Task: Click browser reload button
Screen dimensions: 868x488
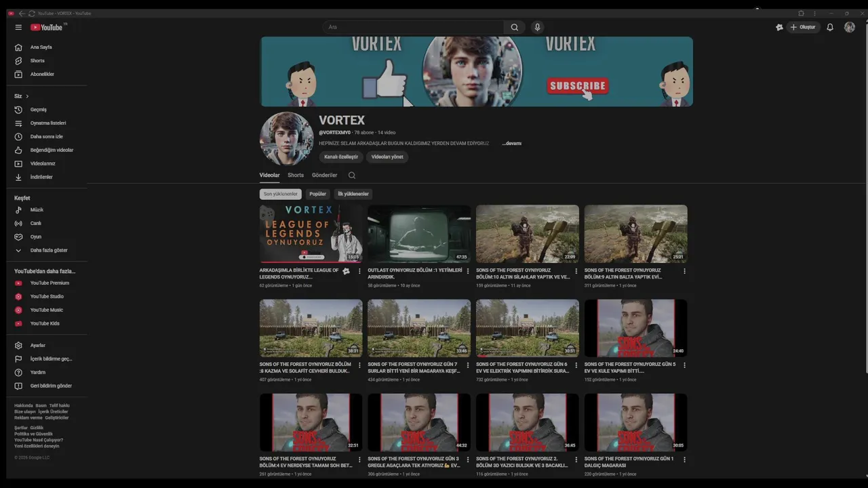Action: point(32,14)
